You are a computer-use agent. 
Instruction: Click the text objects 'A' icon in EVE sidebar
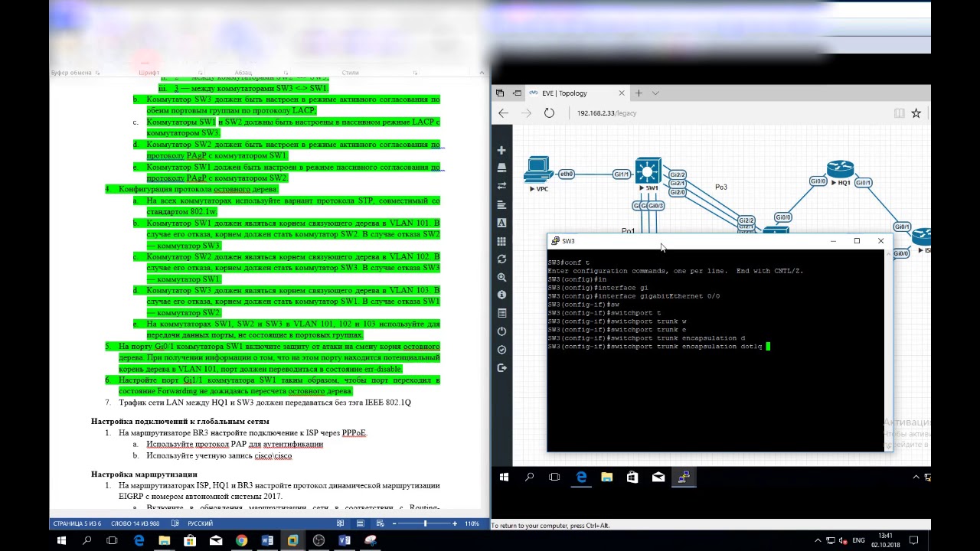pyautogui.click(x=501, y=223)
